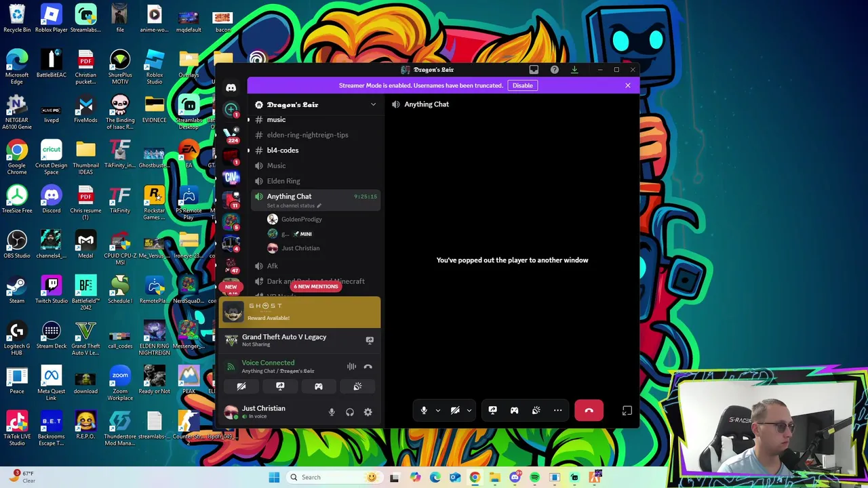Click the pop-in window icon
This screenshot has width=868, height=488.
click(627, 411)
